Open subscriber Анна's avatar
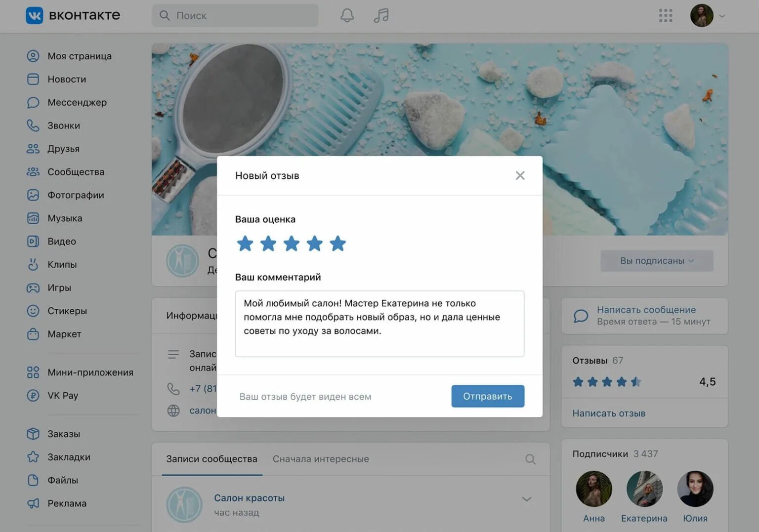 (x=594, y=489)
